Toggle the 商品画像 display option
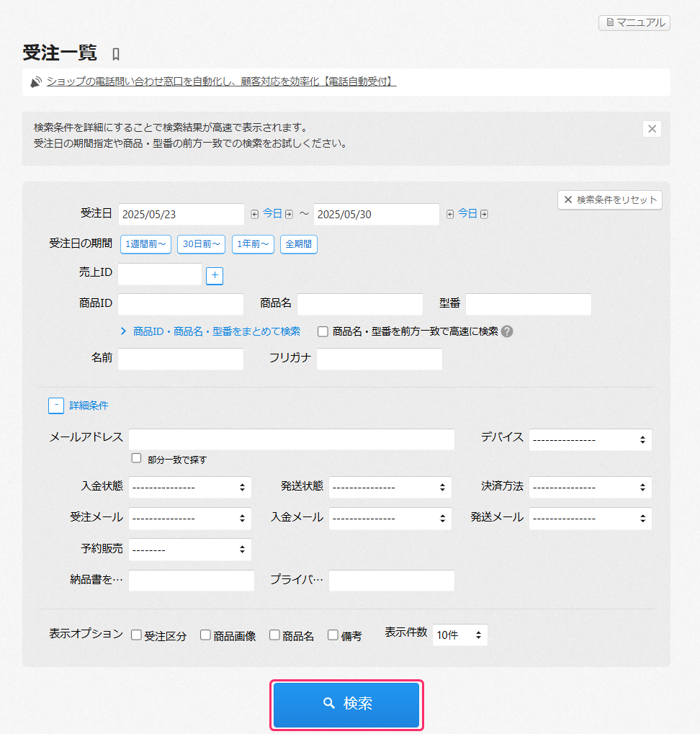700x734 pixels. point(205,635)
